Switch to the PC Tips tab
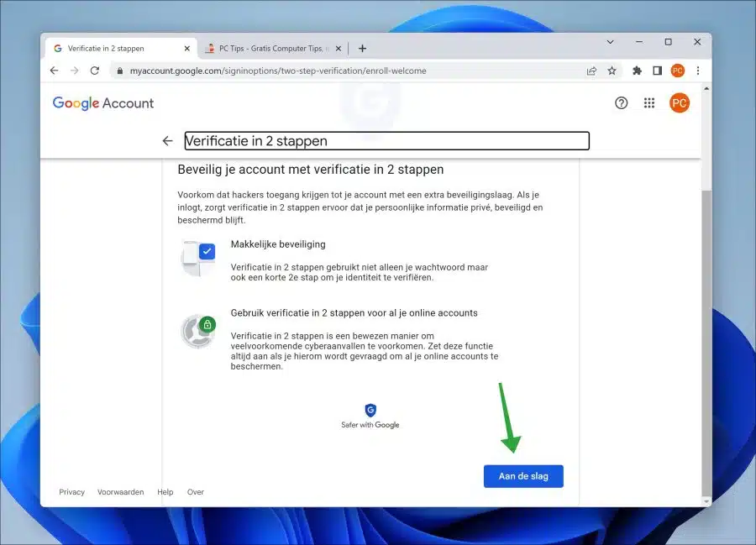The width and height of the screenshot is (756, 545). (x=273, y=48)
